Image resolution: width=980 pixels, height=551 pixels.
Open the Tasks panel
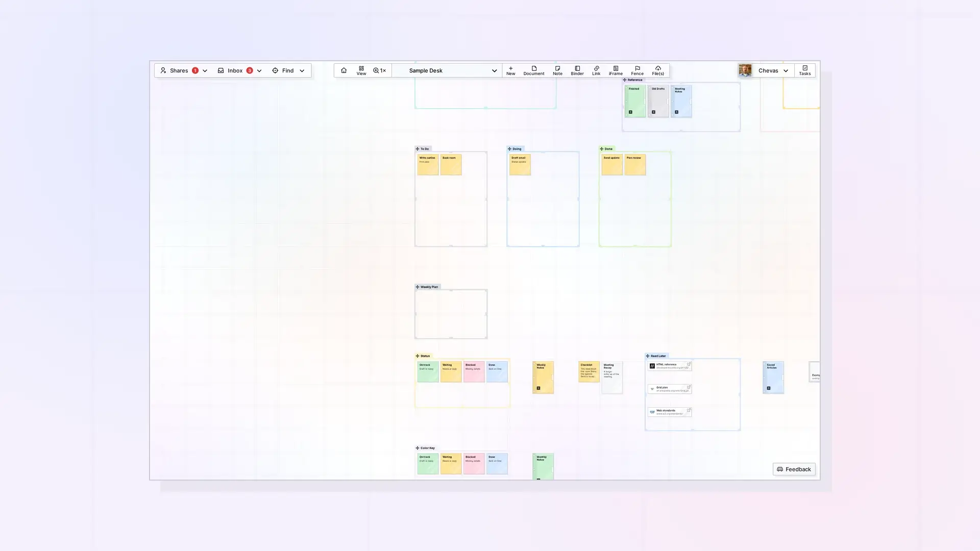[805, 70]
